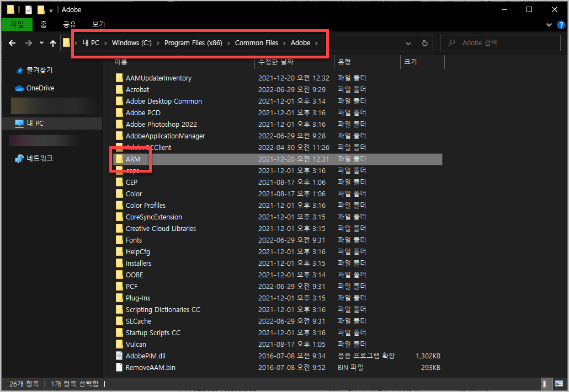This screenshot has width=569, height=392.
Task: Expand the chevron after Adobe breadcrumb
Action: pos(316,43)
